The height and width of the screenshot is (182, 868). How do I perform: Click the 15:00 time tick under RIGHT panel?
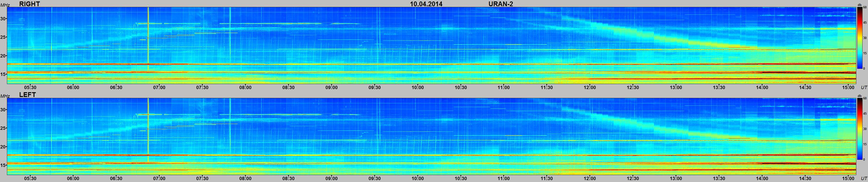[x=848, y=87]
